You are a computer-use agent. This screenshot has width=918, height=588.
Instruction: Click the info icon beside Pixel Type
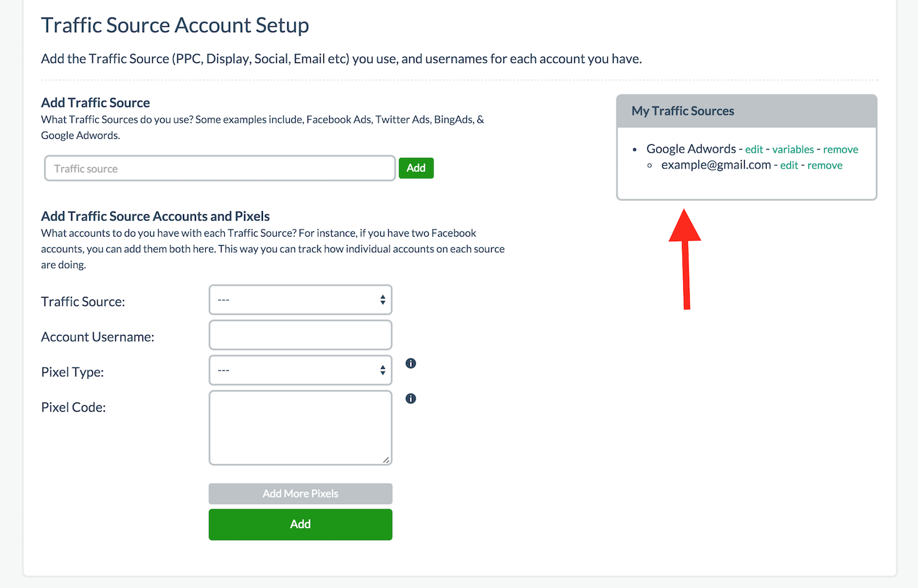(x=411, y=363)
